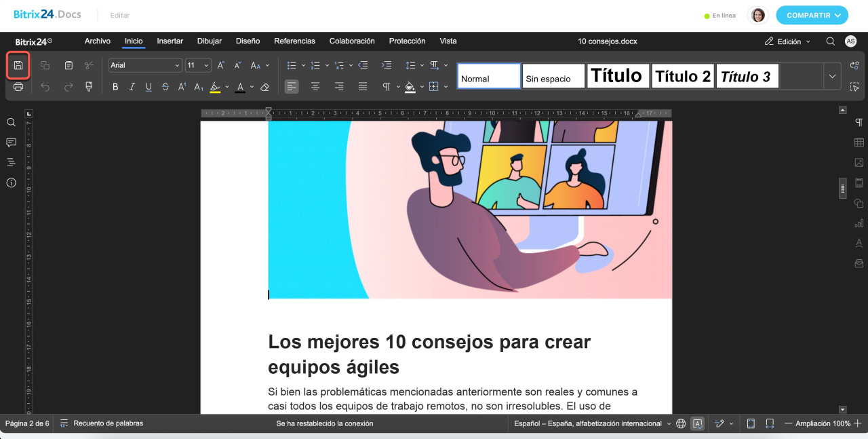Screen dimensions: 868x439
Task: Switch to the Insertar tab
Action: pos(170,41)
